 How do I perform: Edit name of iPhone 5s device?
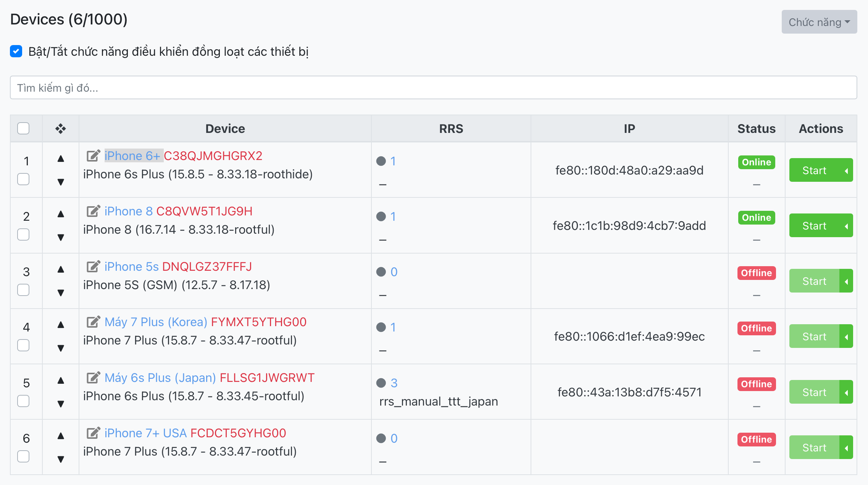click(93, 266)
